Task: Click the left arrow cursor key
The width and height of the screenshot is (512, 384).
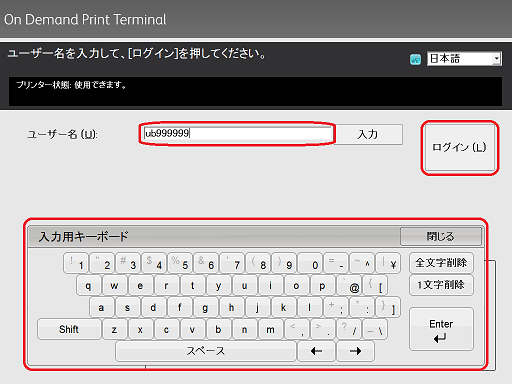Action: [316, 351]
